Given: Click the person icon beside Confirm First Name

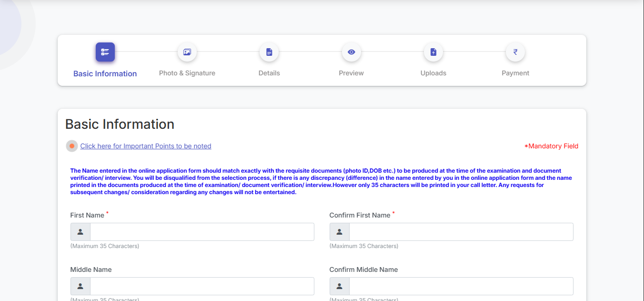Looking at the screenshot, I should pyautogui.click(x=339, y=231).
